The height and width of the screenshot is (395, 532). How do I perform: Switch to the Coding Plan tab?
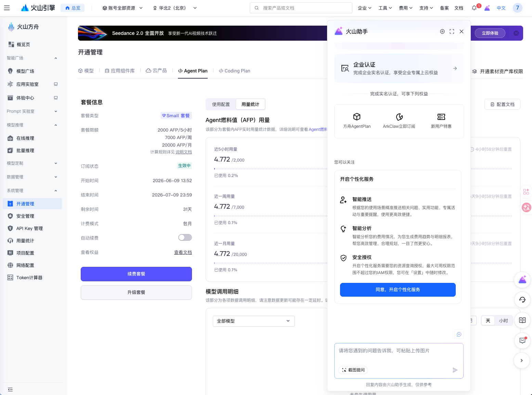click(234, 71)
